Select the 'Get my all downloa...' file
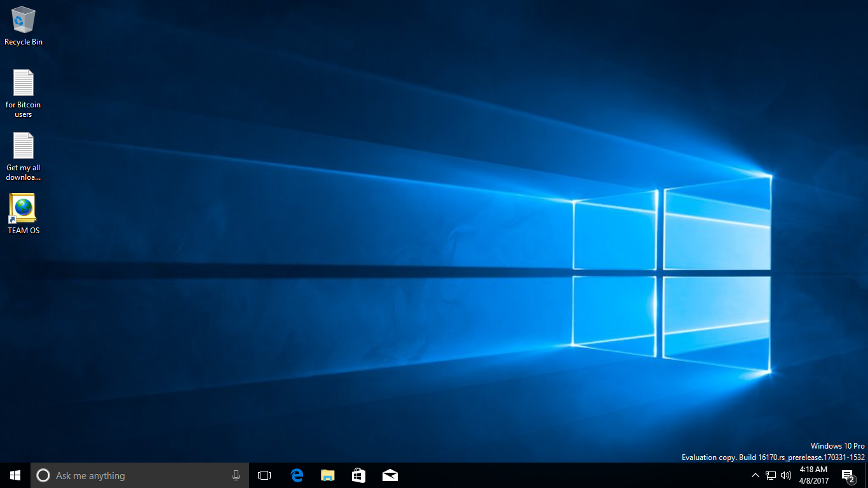The width and height of the screenshot is (868, 488). [x=24, y=156]
